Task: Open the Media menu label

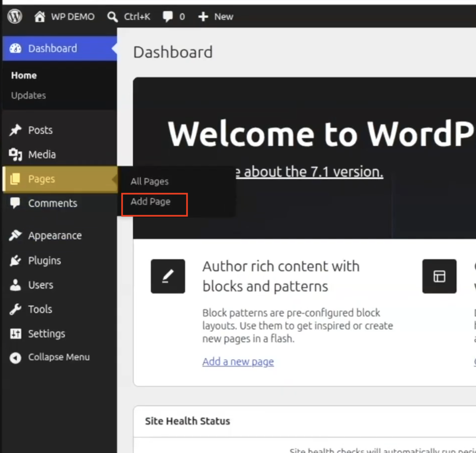Action: (x=42, y=154)
